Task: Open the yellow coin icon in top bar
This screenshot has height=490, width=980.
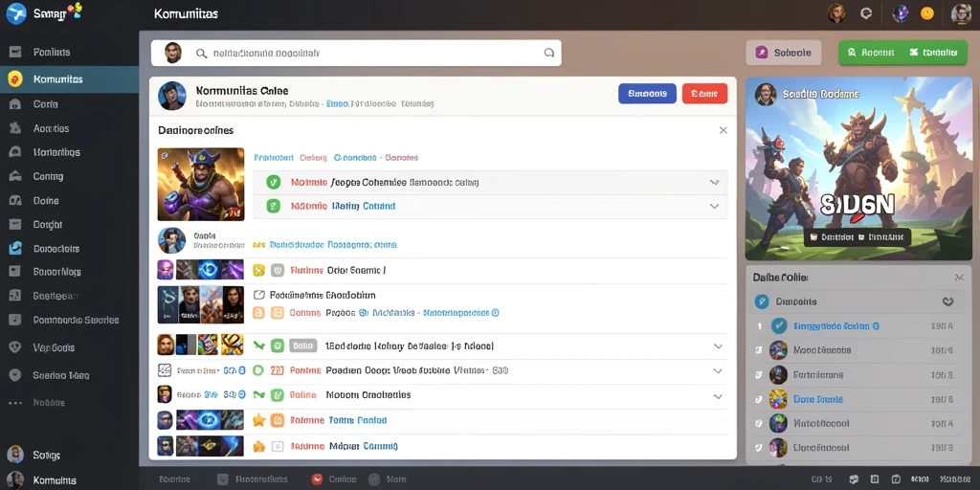Action: click(926, 13)
